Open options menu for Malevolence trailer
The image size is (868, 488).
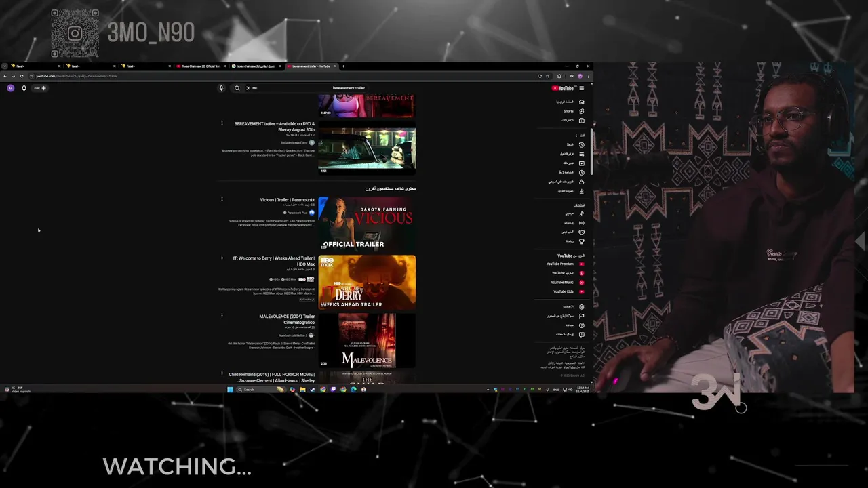point(222,316)
